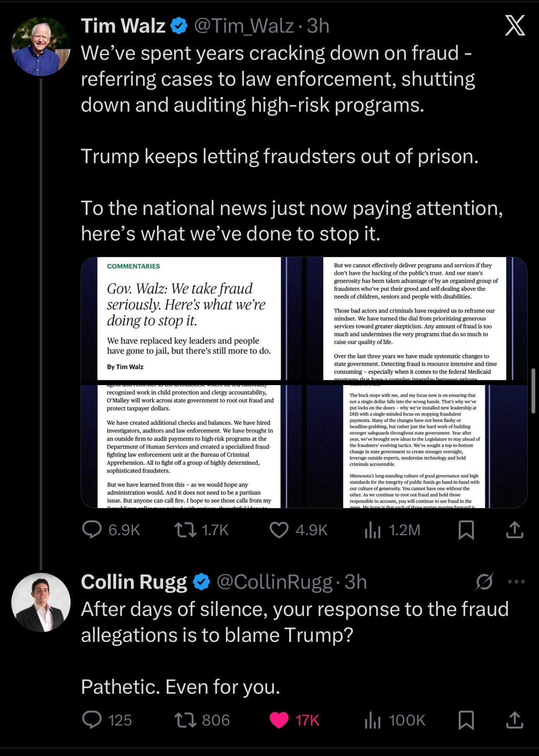The image size is (539, 756).
Task: Unlike Collin Rugg's tweet
Action: coord(279,720)
